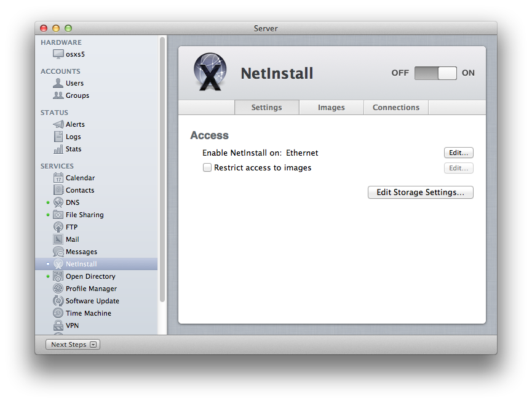Select the osxs5 computer icon

click(58, 54)
